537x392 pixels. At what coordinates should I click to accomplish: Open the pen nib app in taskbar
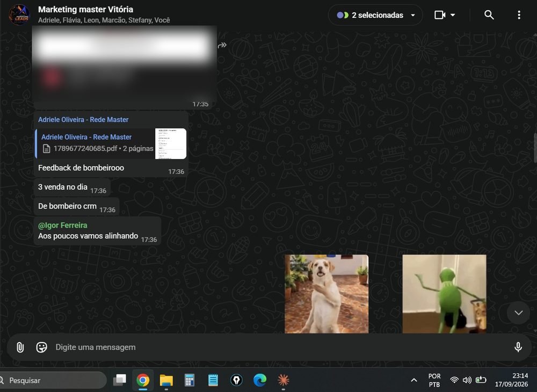[x=236, y=380]
